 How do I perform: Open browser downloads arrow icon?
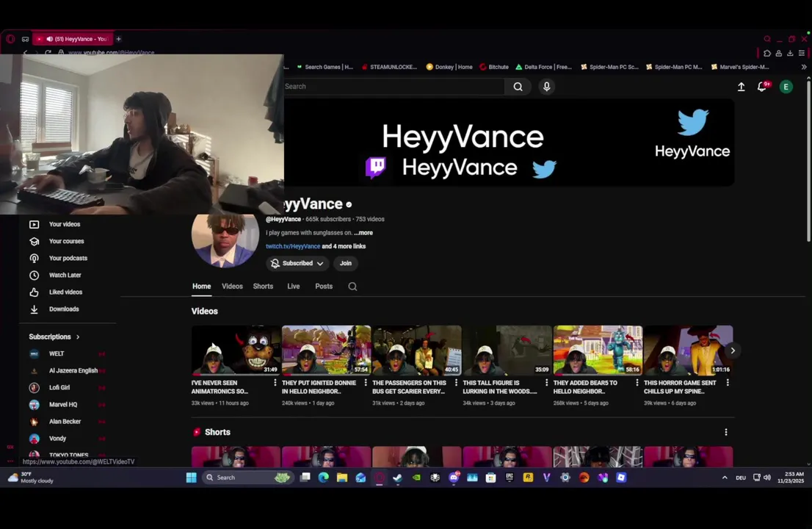(x=790, y=53)
